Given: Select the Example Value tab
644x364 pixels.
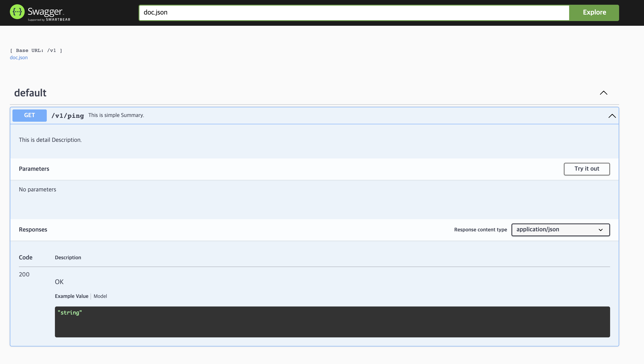Looking at the screenshot, I should [x=71, y=296].
